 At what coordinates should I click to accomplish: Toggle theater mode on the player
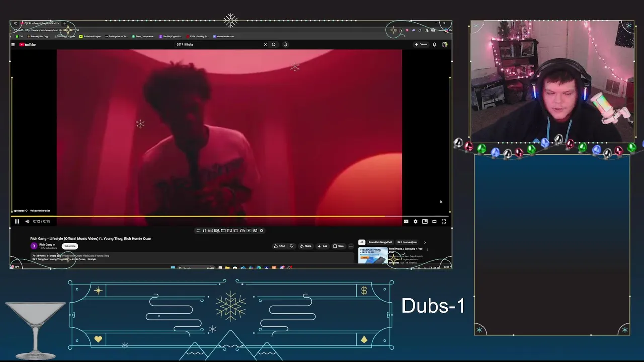click(x=434, y=221)
